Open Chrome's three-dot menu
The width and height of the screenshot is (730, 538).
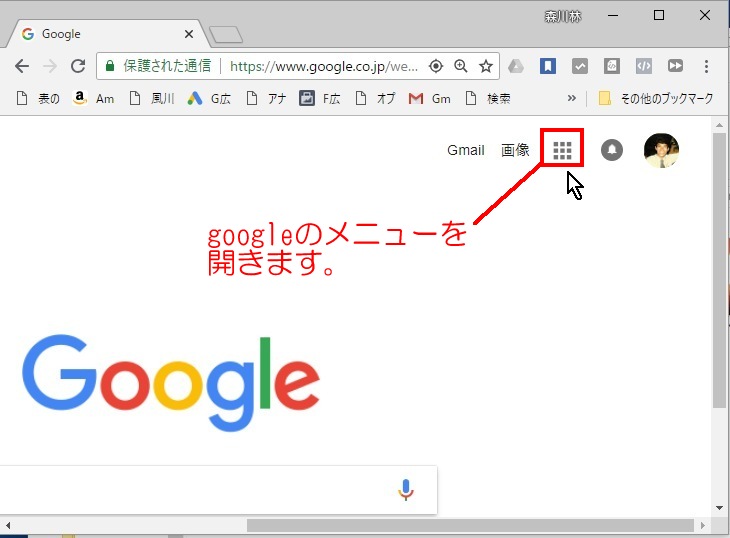706,66
